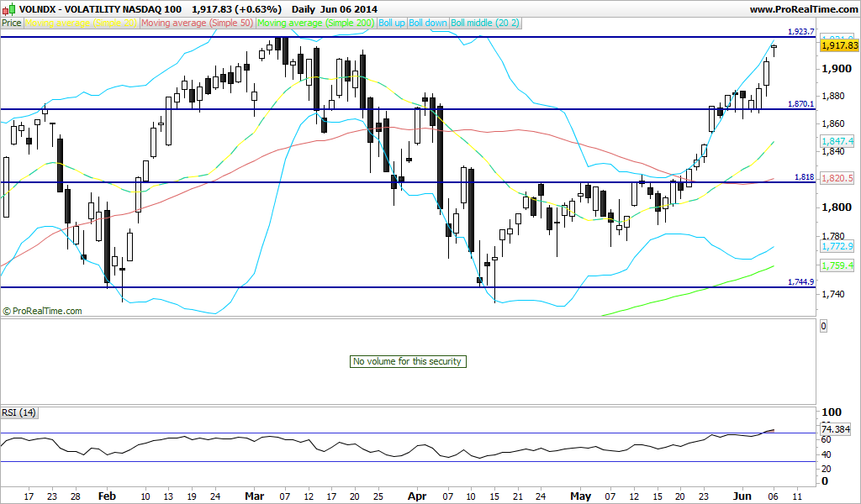The height and width of the screenshot is (504, 861).
Task: Click the Boll down indicator label
Action: pos(428,23)
